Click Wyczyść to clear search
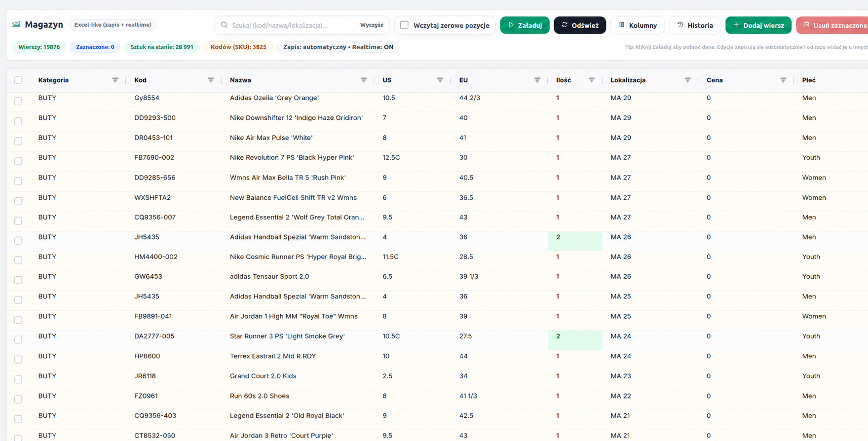This screenshot has width=868, height=441. click(372, 25)
